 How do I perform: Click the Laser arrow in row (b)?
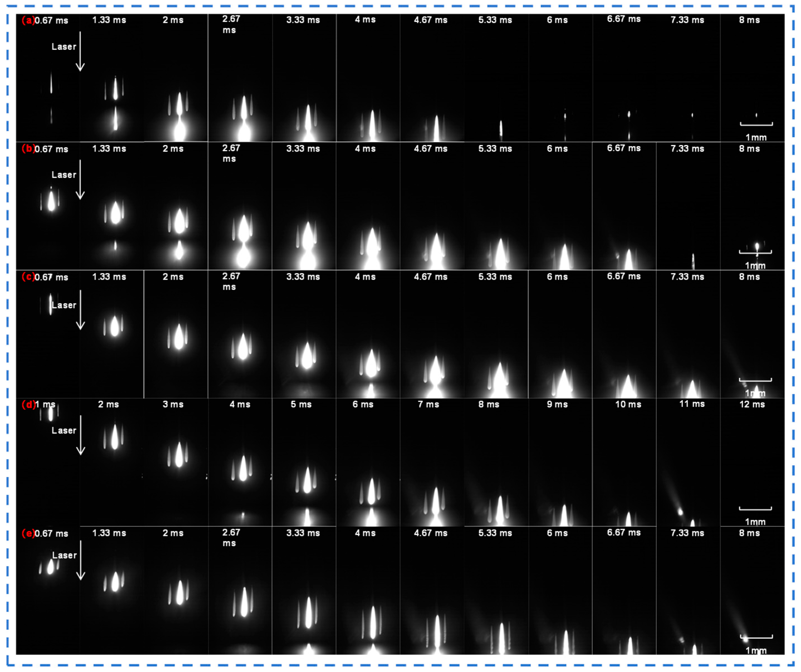pos(80,179)
